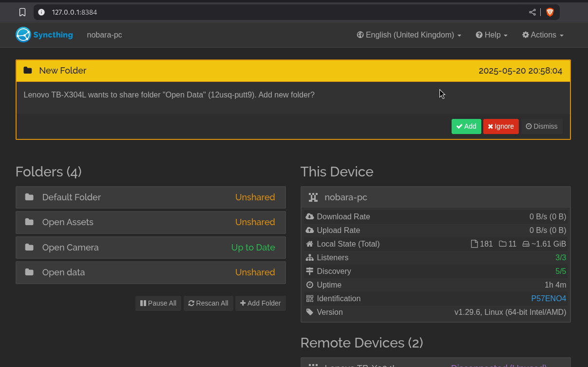
Task: Click the nobara-pc name in the navbar
Action: [x=104, y=35]
